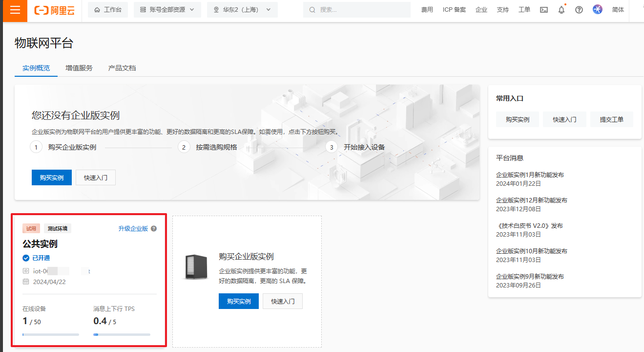Open the 支持 menu
The image size is (644, 352).
(502, 10)
